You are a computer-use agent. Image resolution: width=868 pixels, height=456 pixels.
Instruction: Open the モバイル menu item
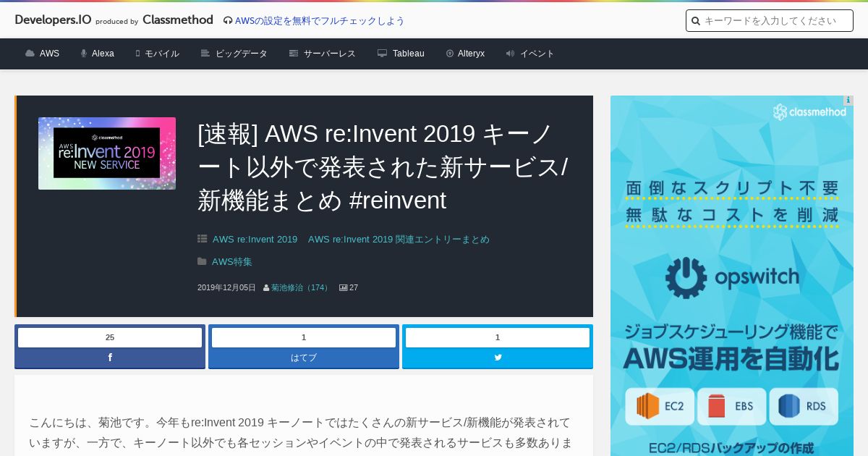pos(162,54)
